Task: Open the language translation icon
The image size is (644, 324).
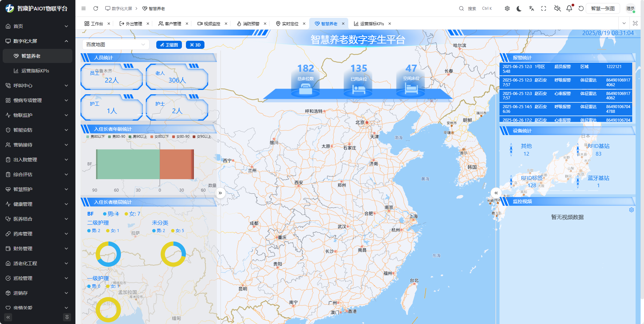Action: pos(532,8)
